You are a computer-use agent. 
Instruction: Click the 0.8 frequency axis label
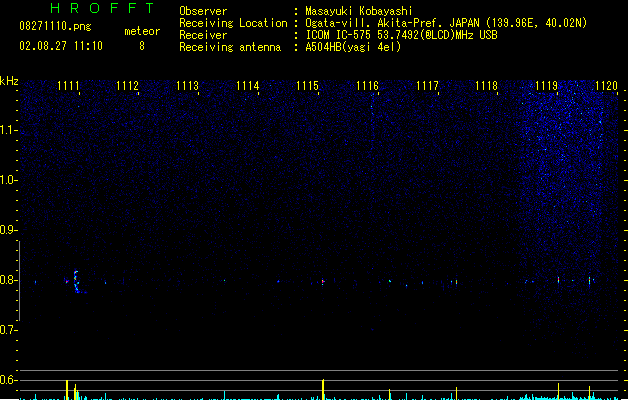click(9, 280)
